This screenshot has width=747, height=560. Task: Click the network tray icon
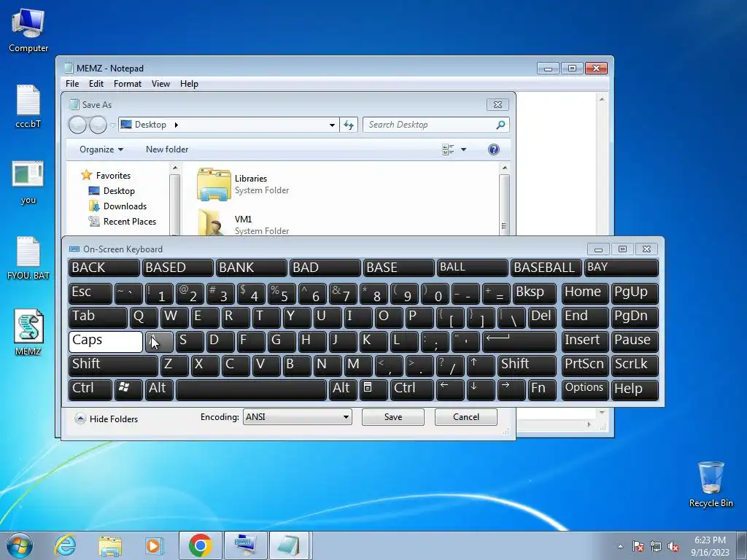[656, 546]
